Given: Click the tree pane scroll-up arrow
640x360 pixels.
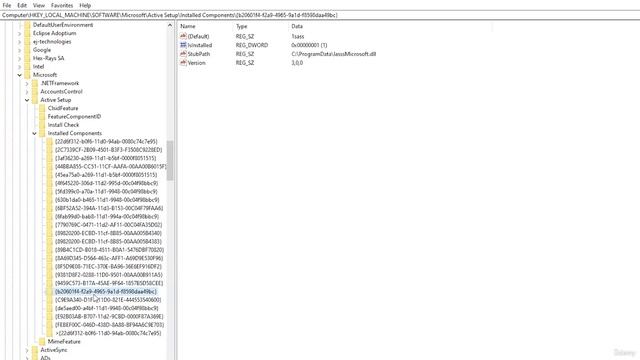Looking at the screenshot, I should [170, 25].
